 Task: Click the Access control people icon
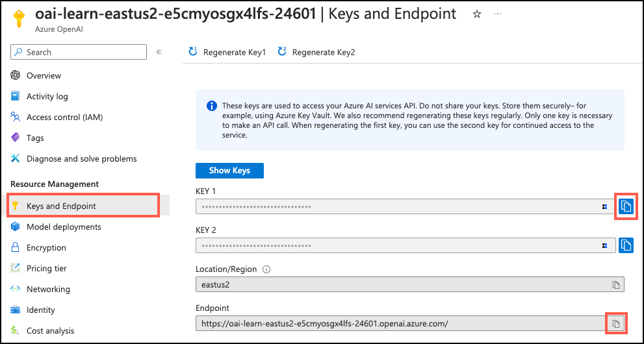(16, 117)
